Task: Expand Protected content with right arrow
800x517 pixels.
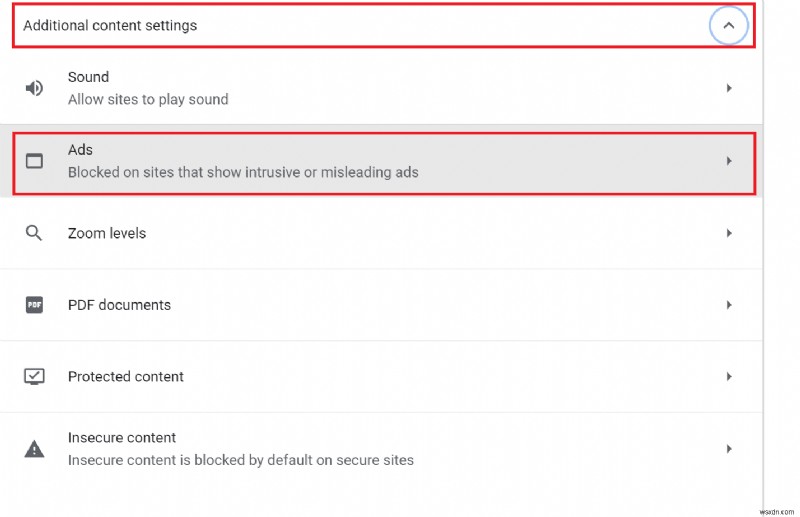Action: tap(729, 377)
